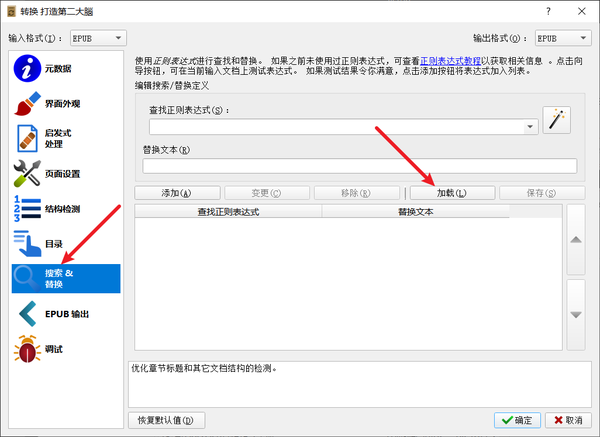Switch to EPUB 输出 section label
Screen dimensions: 600x437
click(67, 314)
